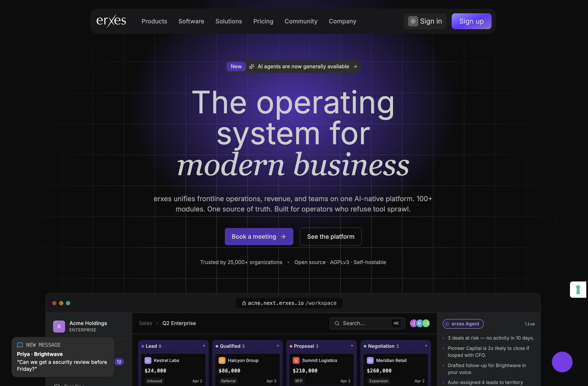Click the Acme Holdings workspace name
The image size is (588, 386).
pos(88,323)
